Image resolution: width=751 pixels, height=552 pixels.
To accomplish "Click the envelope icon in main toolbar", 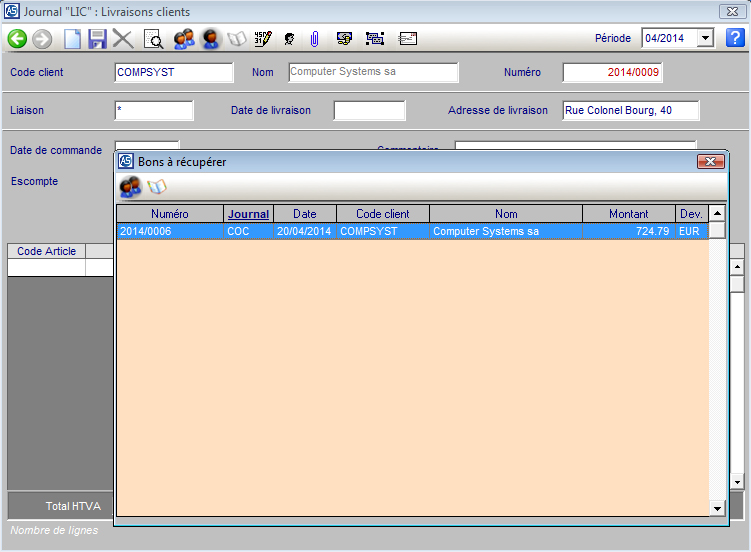I will (x=407, y=39).
